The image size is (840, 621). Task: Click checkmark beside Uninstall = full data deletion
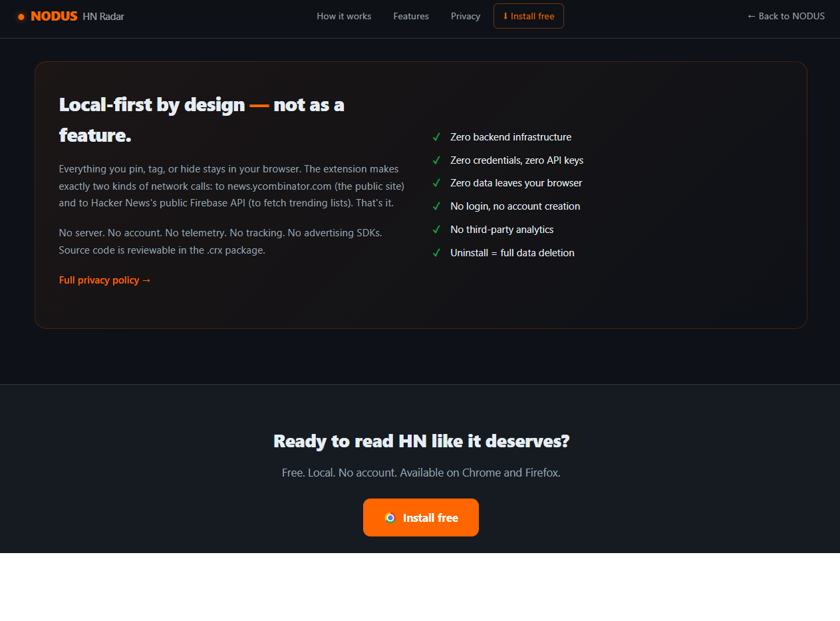click(x=436, y=253)
